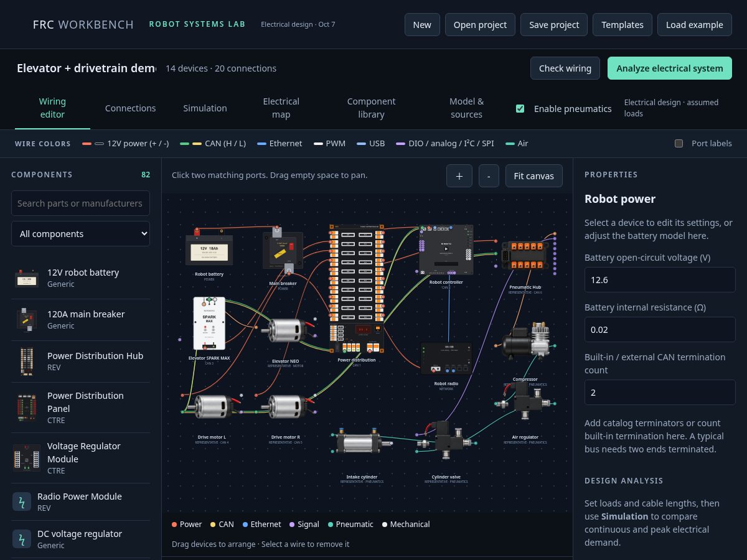Select the 120A main breaker library icon
747x560 pixels.
point(27,320)
